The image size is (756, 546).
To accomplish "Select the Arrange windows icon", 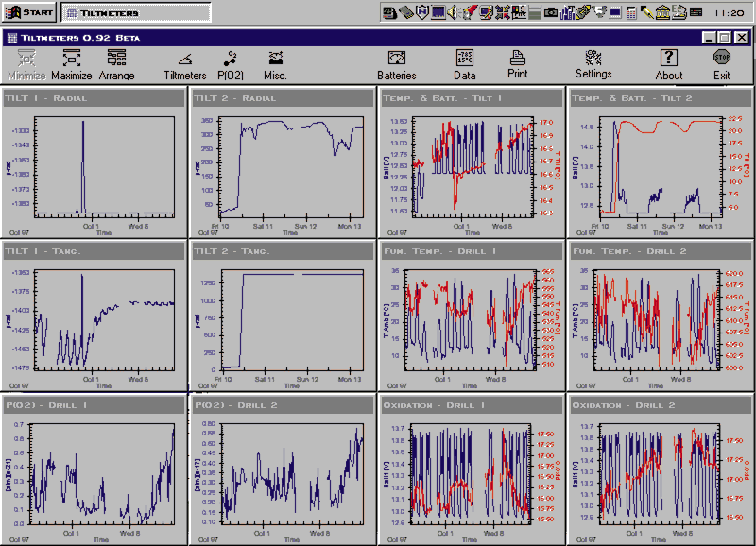I will click(116, 64).
